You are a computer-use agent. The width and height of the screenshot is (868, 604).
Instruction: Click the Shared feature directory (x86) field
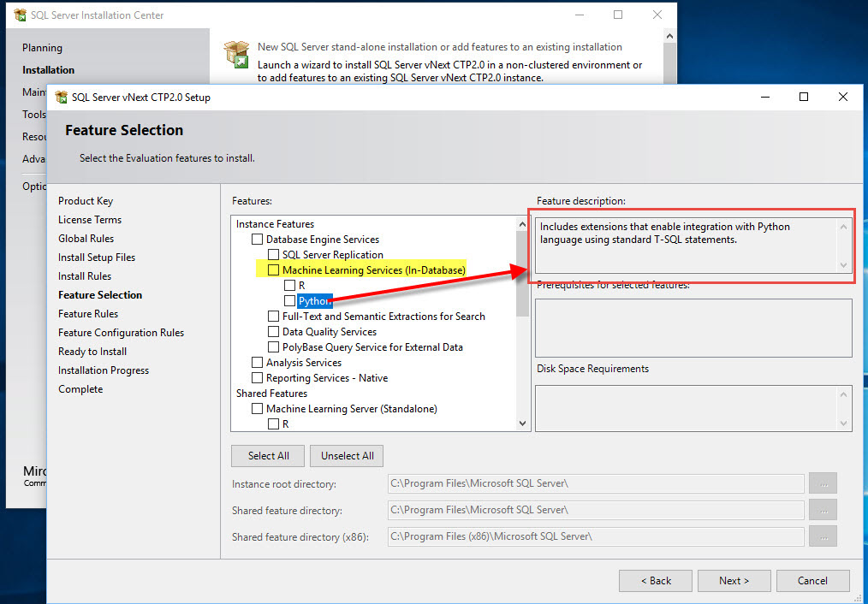click(x=596, y=536)
